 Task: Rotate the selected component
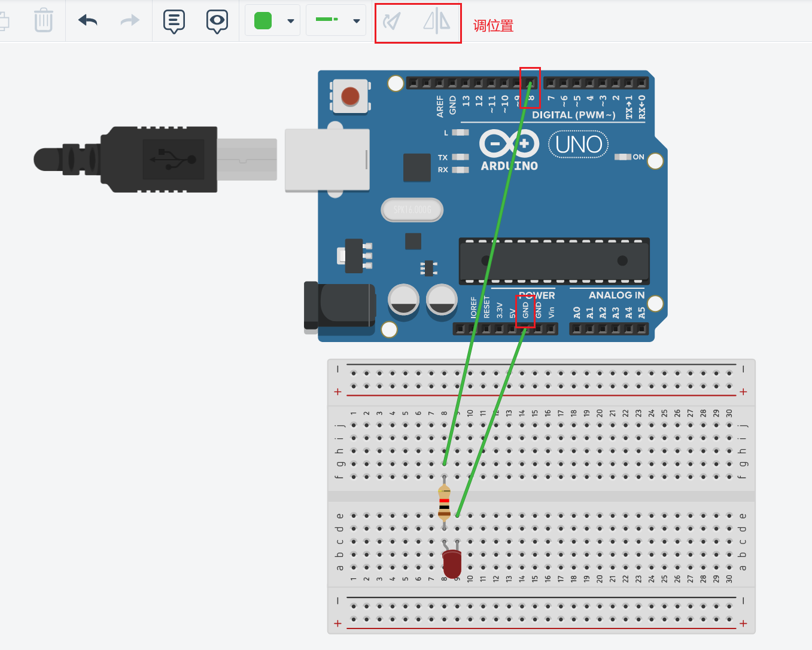tap(391, 22)
